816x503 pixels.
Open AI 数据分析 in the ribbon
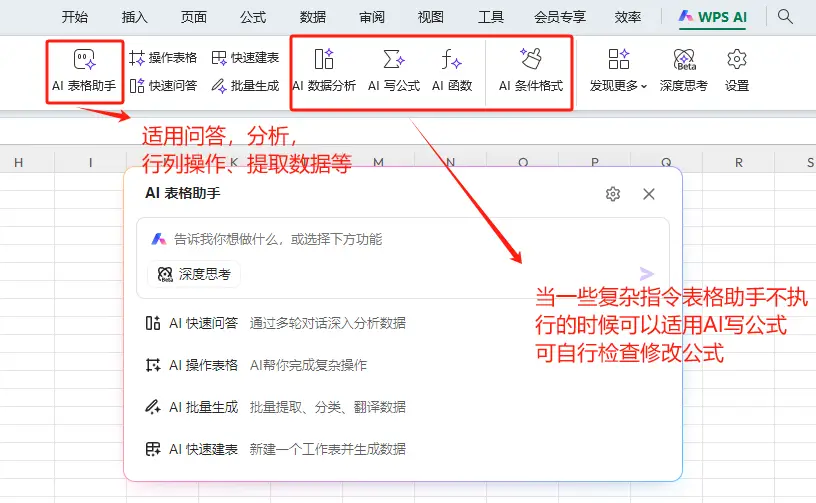click(x=324, y=72)
